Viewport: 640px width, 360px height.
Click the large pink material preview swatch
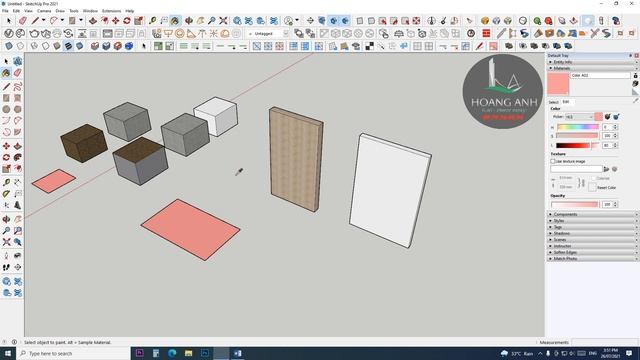pos(558,84)
